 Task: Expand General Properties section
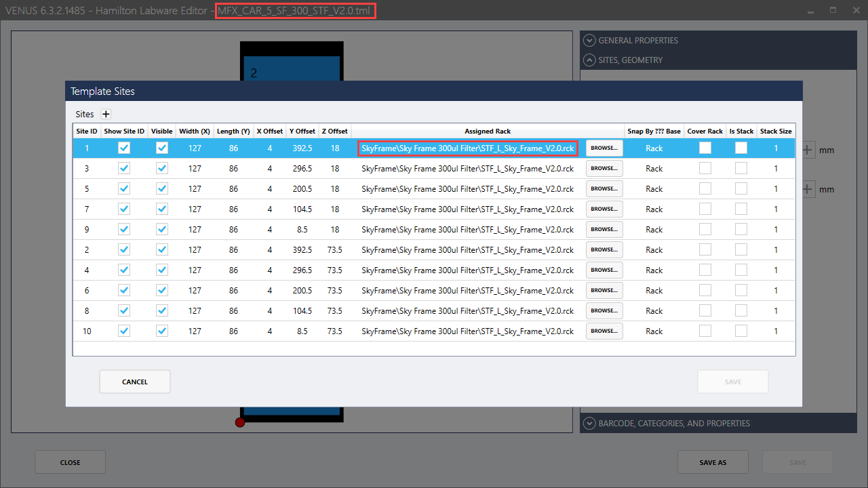pyautogui.click(x=589, y=40)
